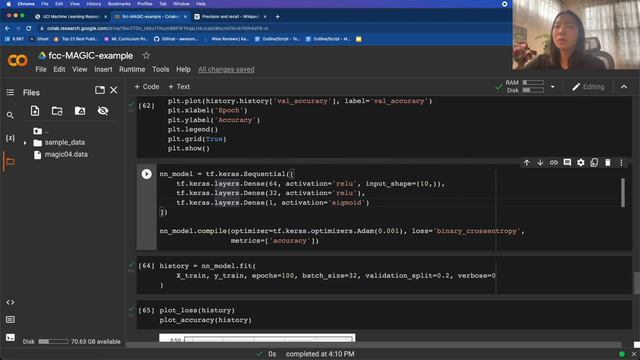Open the History menu in macOS bar
Screen dimensions: 640x360
pyautogui.click(x=93, y=4)
